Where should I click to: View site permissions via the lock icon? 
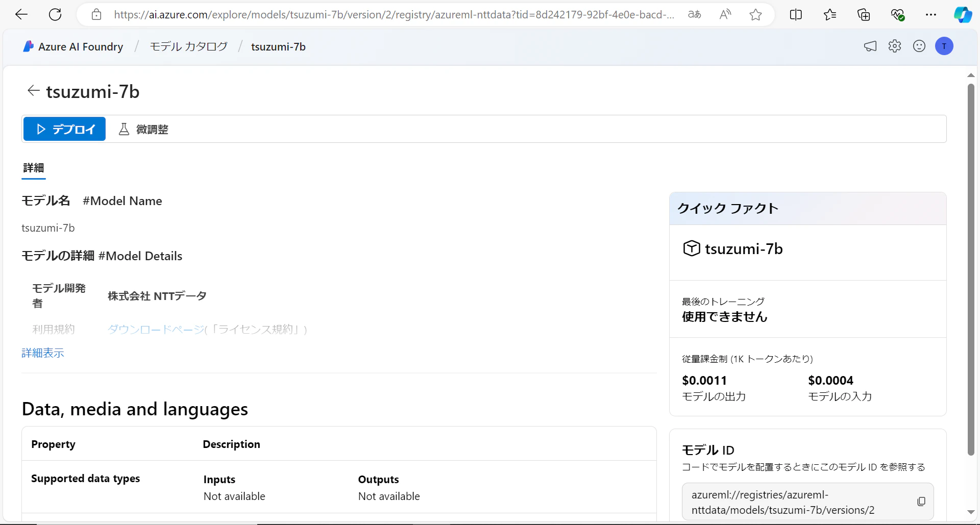coord(96,14)
